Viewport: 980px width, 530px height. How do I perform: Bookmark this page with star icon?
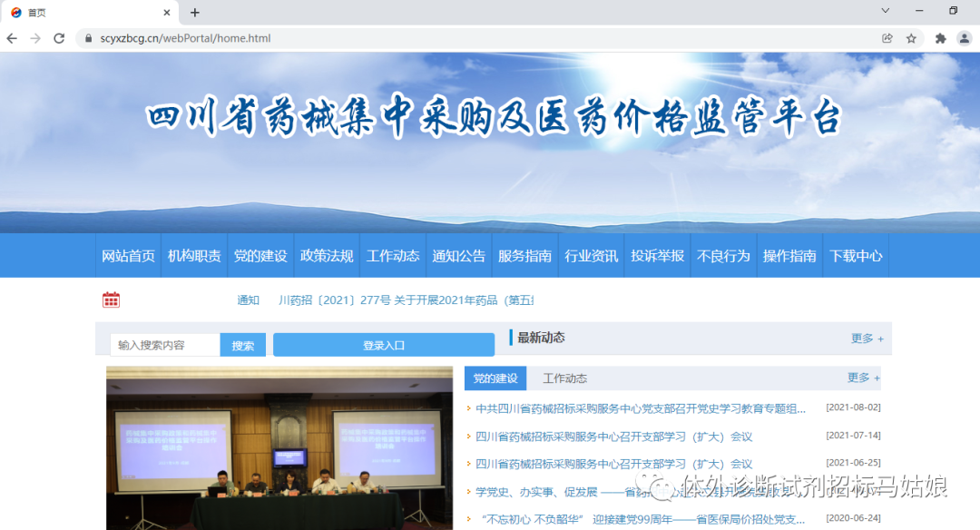pyautogui.click(x=911, y=38)
